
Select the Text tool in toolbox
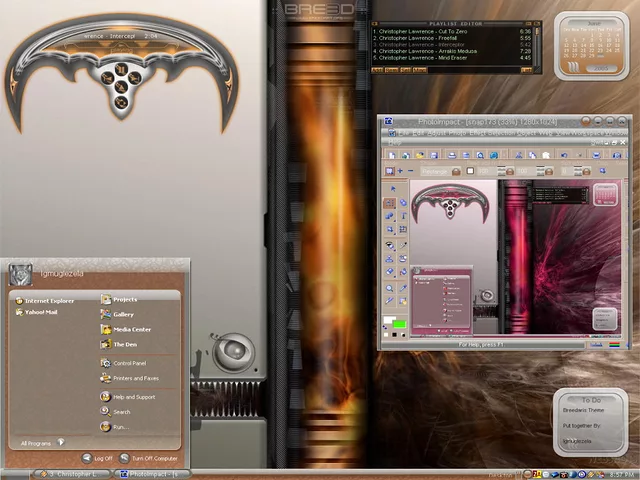pos(403,216)
